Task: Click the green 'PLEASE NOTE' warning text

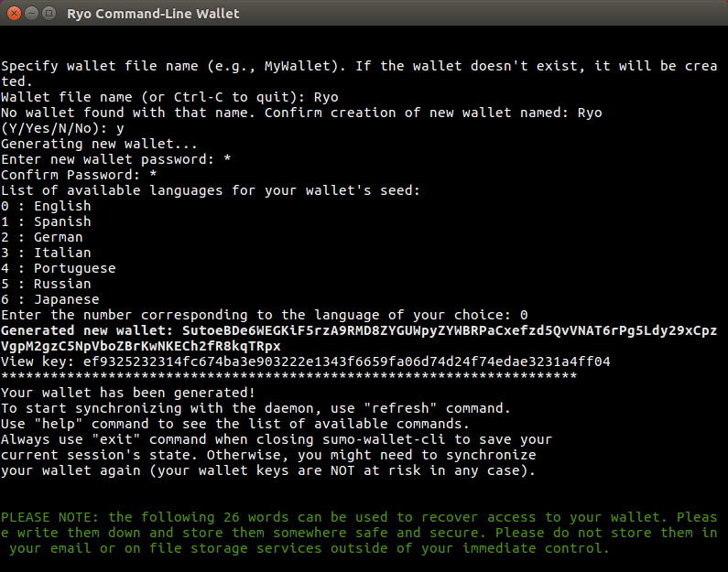Action: pyautogui.click(x=359, y=533)
